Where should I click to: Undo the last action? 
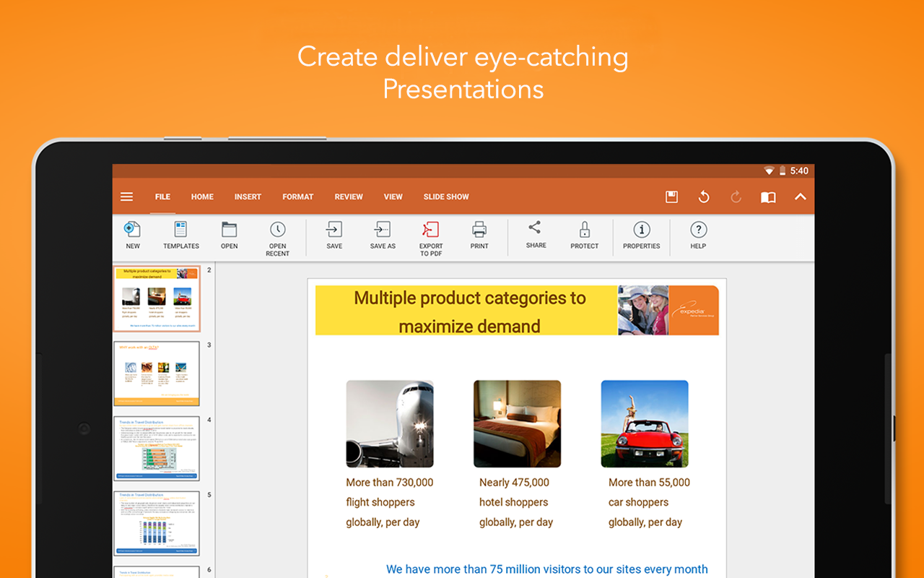(704, 197)
